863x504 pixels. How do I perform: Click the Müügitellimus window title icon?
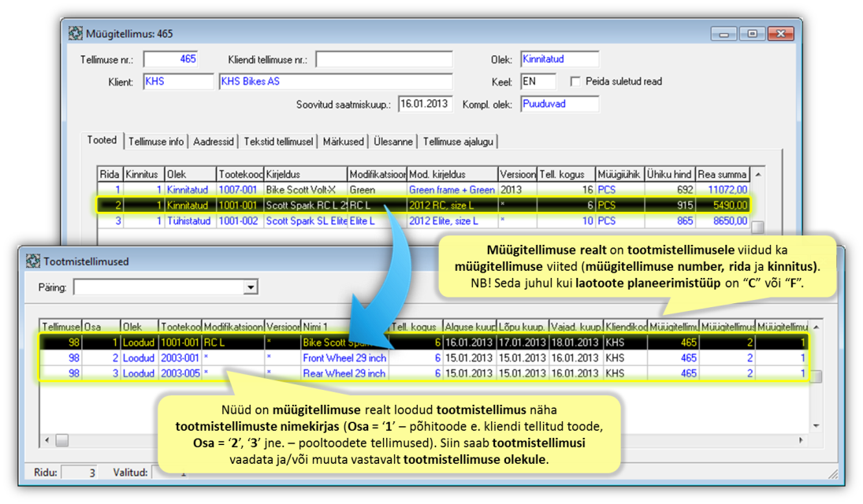click(x=76, y=33)
